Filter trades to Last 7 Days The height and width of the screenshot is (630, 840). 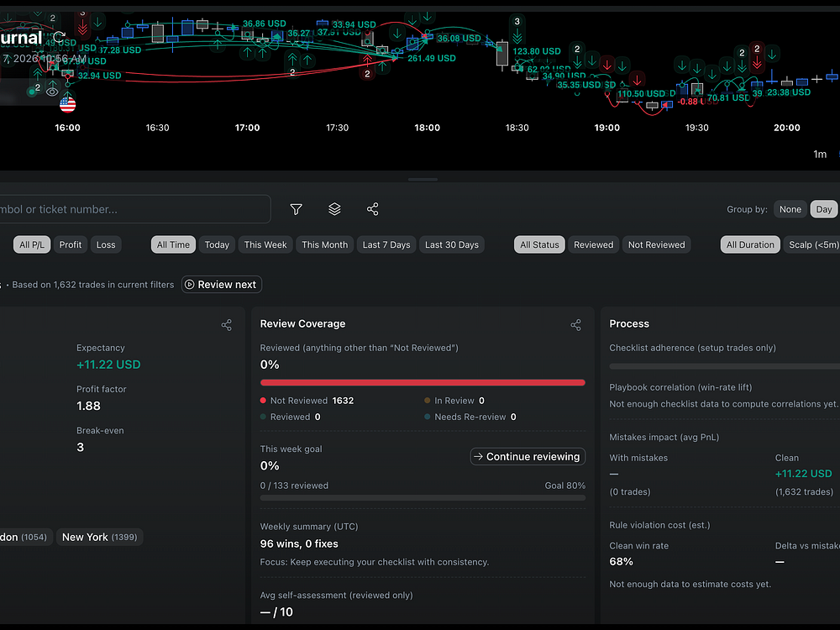point(386,244)
